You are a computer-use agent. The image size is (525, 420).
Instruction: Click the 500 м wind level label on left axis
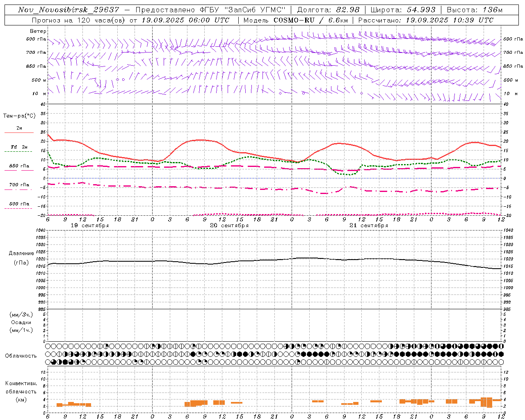pyautogui.click(x=39, y=80)
